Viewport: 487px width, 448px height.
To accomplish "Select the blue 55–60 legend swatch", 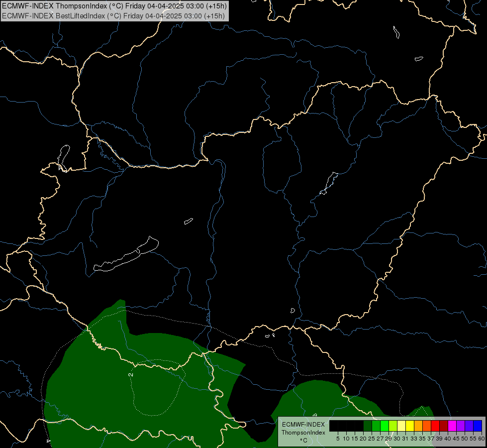I will point(478,426).
